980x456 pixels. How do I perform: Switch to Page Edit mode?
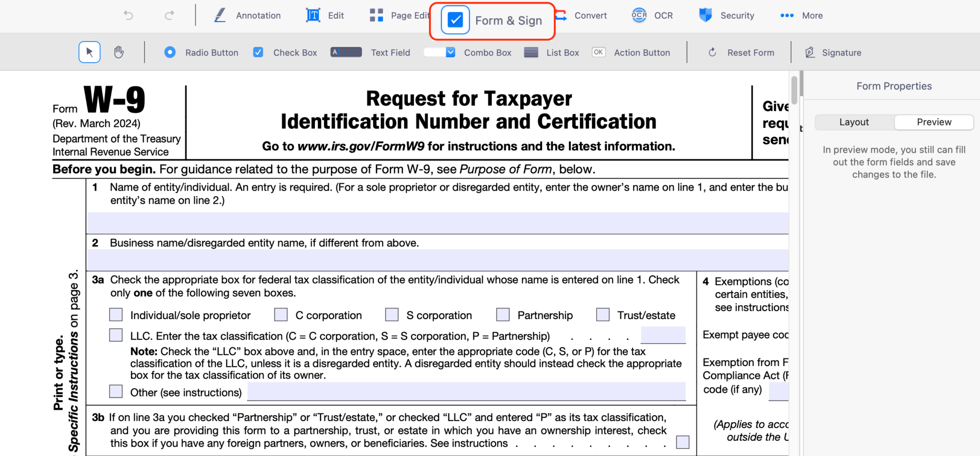pyautogui.click(x=400, y=15)
